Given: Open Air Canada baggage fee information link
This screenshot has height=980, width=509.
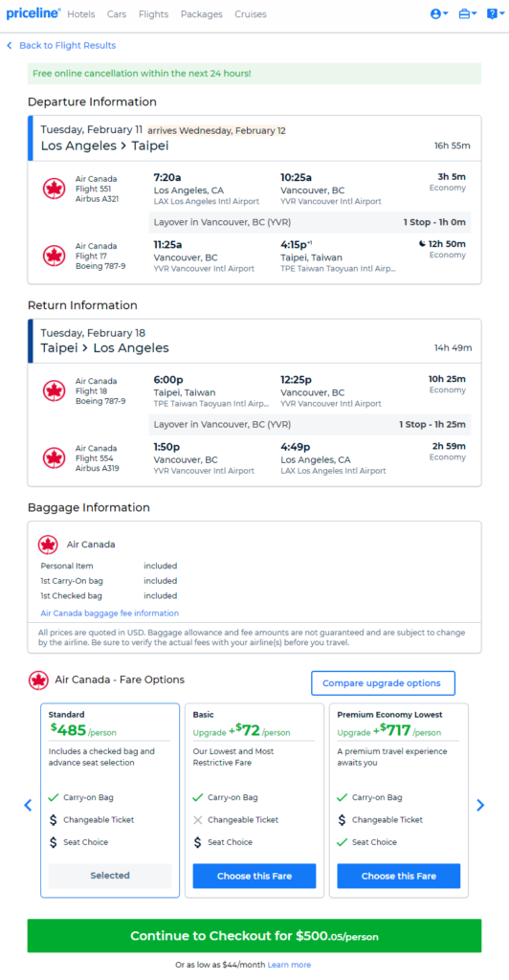Looking at the screenshot, I should click(110, 613).
